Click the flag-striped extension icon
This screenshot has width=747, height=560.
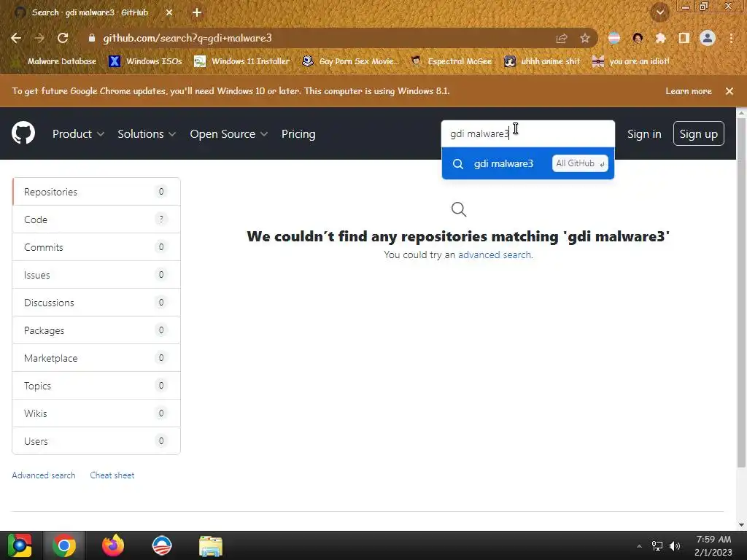(x=614, y=38)
